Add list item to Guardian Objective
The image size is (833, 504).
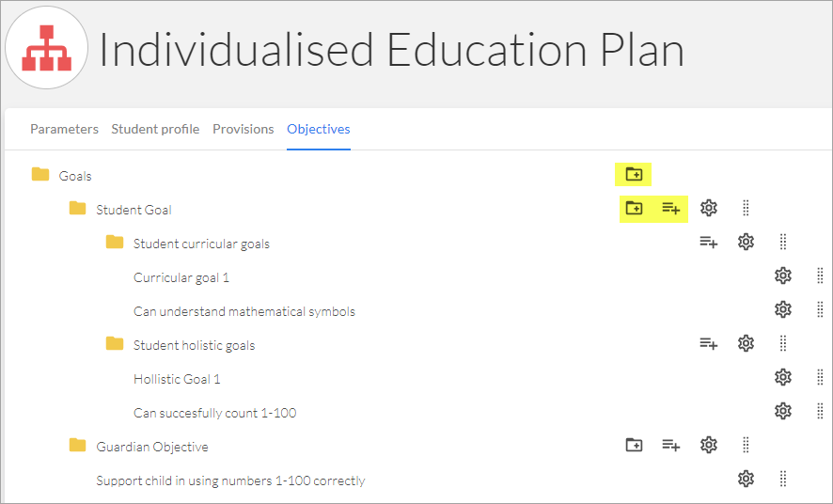point(671,445)
